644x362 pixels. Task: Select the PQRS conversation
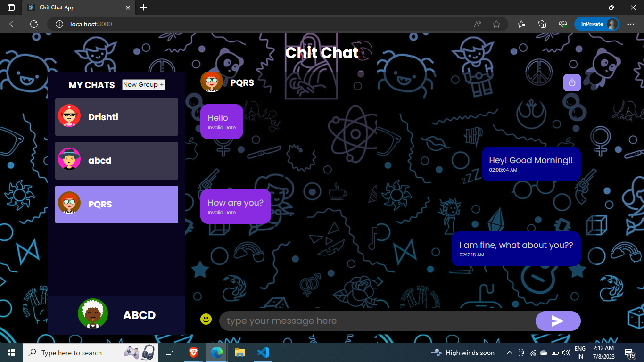click(116, 204)
